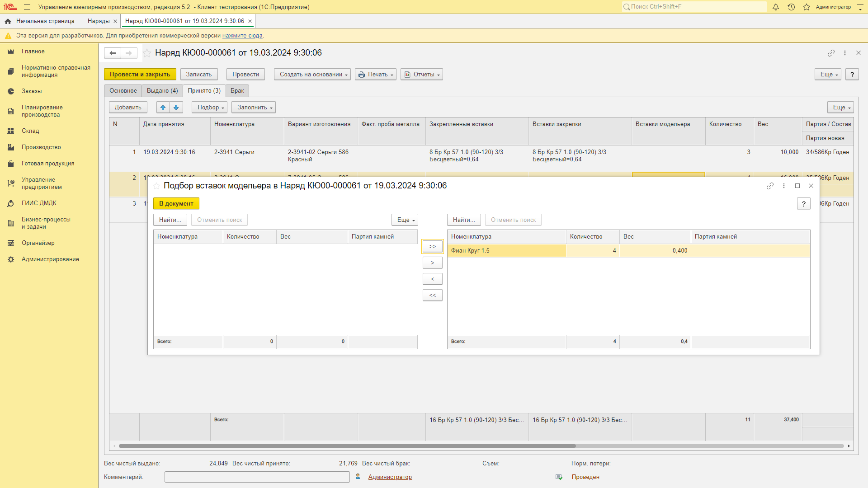Open favorites star in title bar
The width and height of the screenshot is (868, 488).
[807, 7]
